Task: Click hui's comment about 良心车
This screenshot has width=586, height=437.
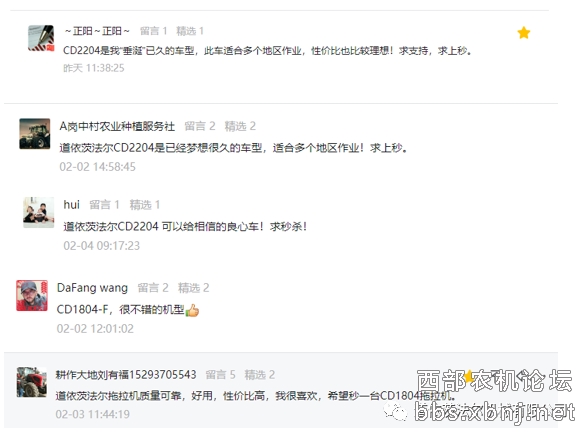Action: [x=185, y=227]
